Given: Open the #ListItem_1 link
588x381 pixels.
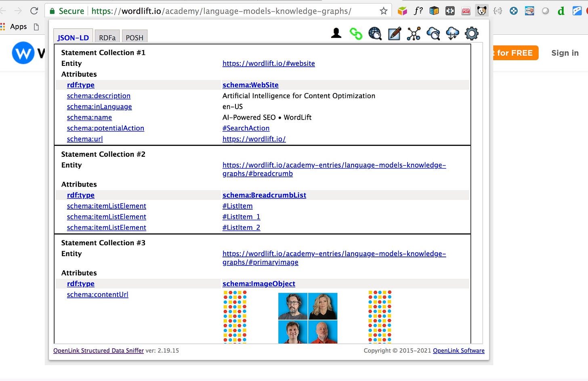Looking at the screenshot, I should (241, 217).
